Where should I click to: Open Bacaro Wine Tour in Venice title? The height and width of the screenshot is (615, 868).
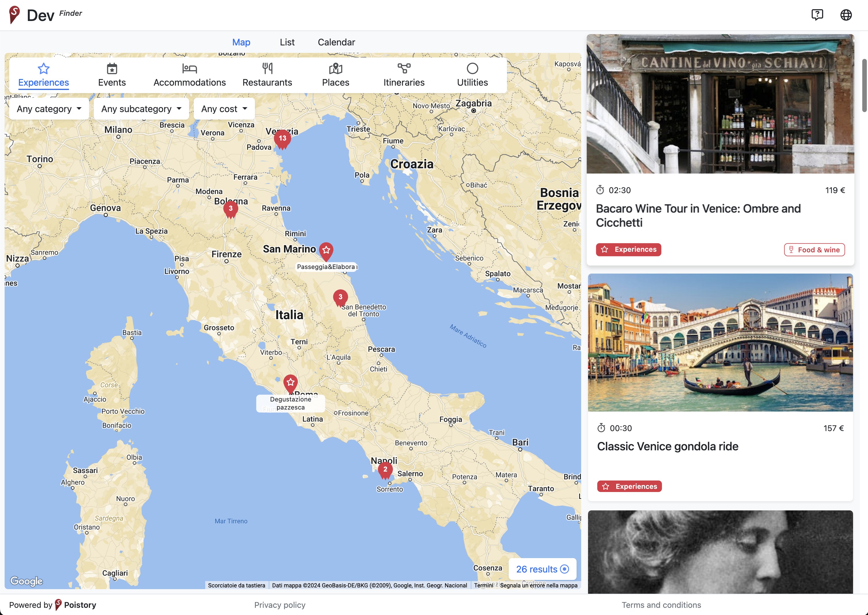[698, 216]
